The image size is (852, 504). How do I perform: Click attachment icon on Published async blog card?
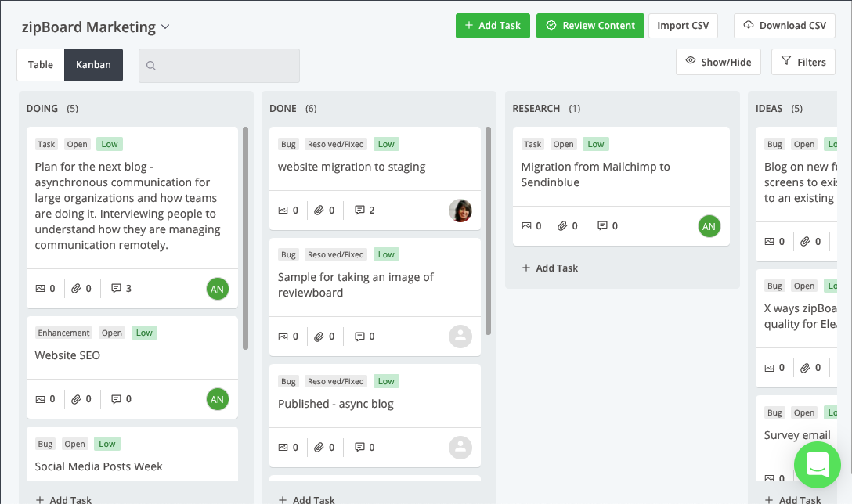click(x=319, y=447)
